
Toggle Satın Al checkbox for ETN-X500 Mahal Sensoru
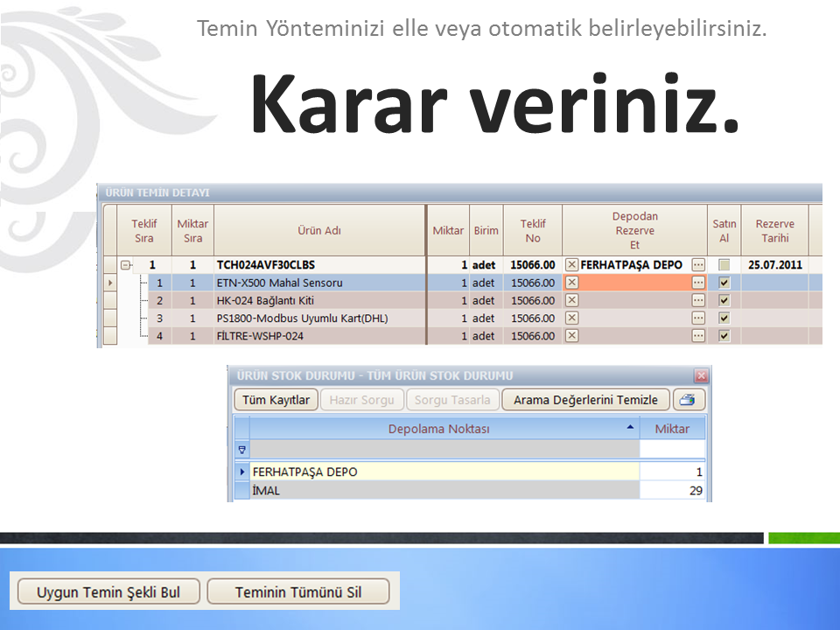click(724, 283)
